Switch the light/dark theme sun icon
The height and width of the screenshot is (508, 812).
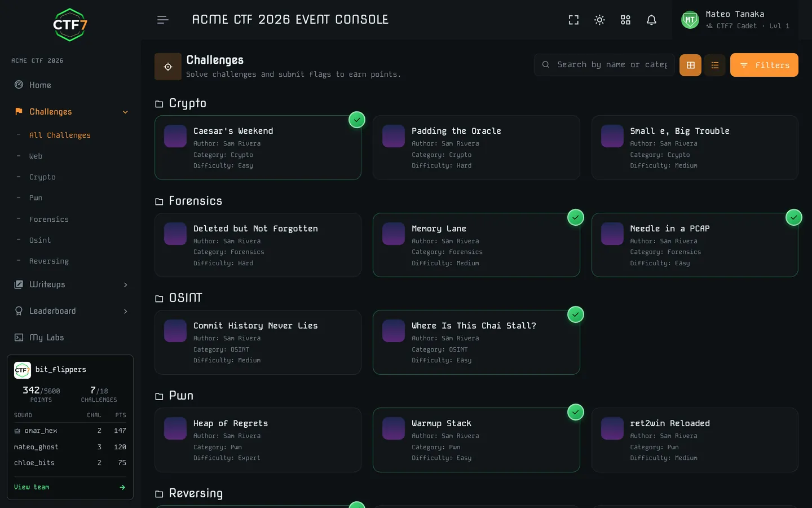[599, 20]
